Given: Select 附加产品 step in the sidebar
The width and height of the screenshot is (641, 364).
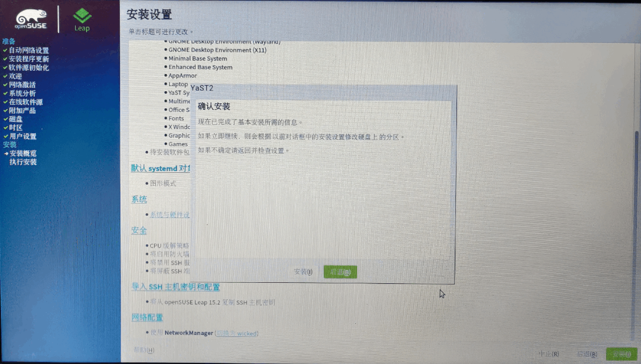Looking at the screenshot, I should click(22, 110).
